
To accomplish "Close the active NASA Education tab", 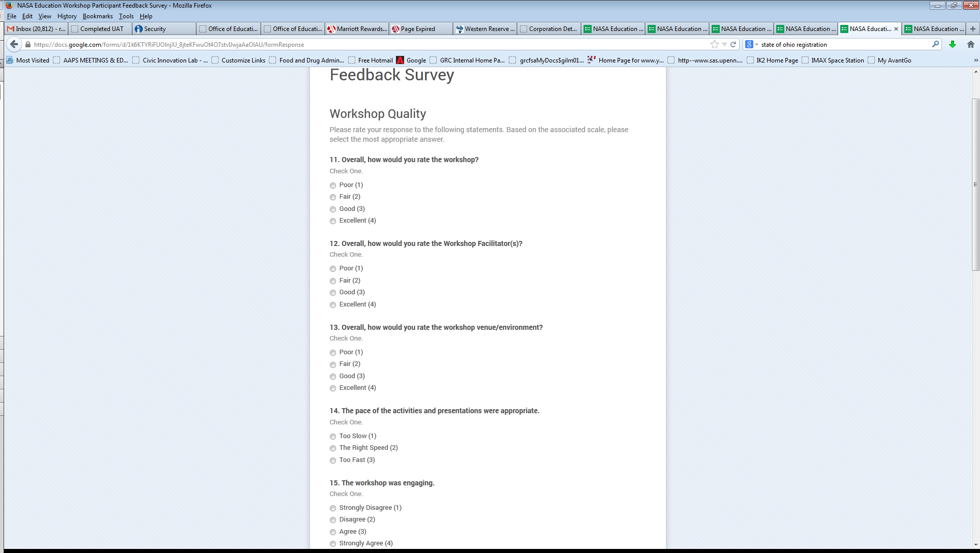I will coord(896,29).
